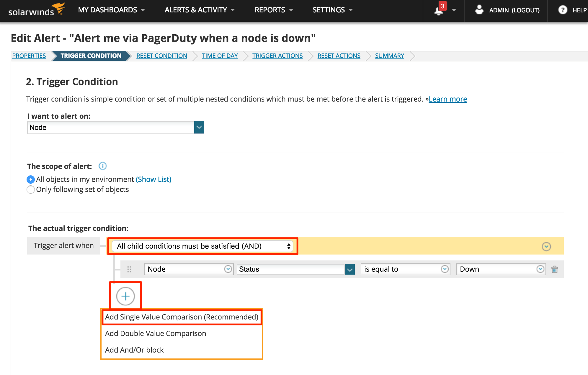This screenshot has width=588, height=375.
Task: Open the TRIGGER ACTIONS tab
Action: [x=277, y=56]
